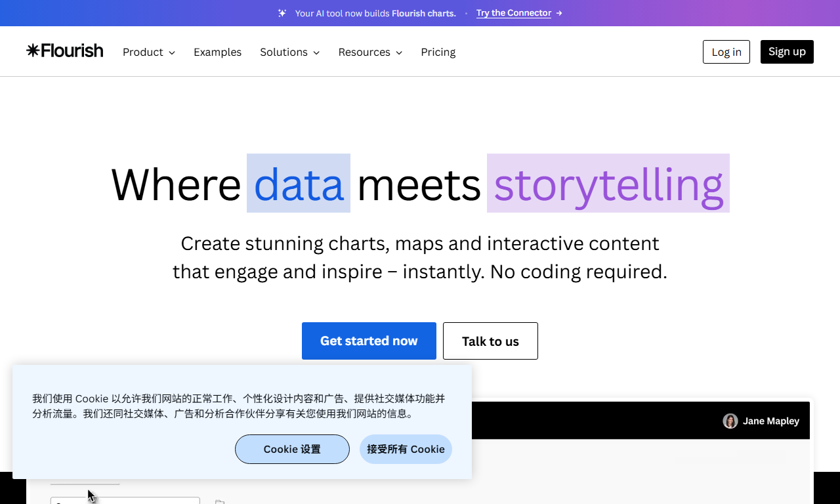Click the "Jane Mapley" name label
The height and width of the screenshot is (504, 840).
771,421
